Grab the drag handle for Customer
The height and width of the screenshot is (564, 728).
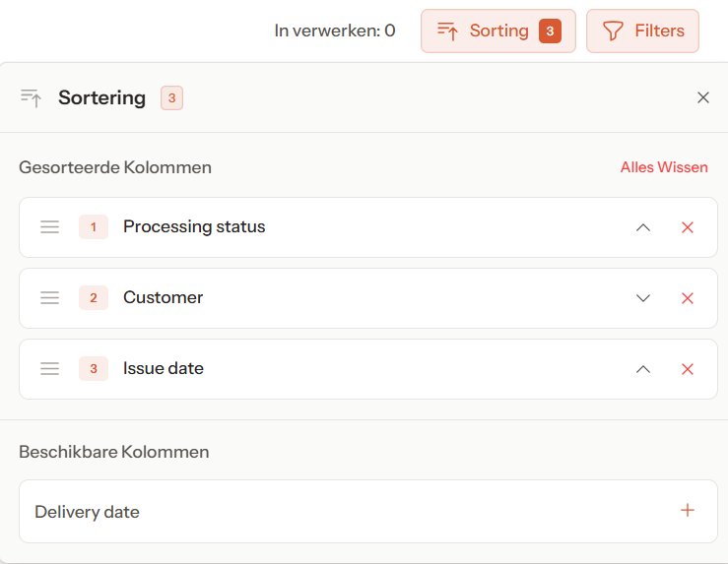(50, 298)
